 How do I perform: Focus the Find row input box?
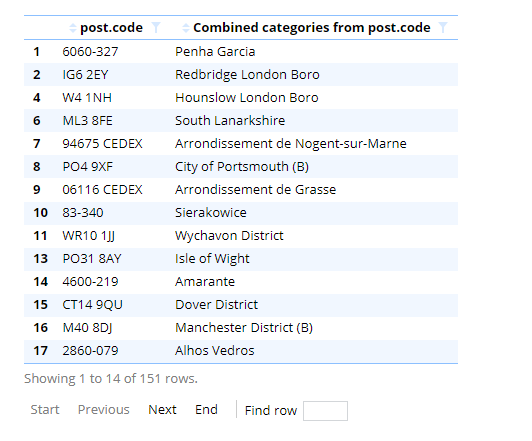325,411
